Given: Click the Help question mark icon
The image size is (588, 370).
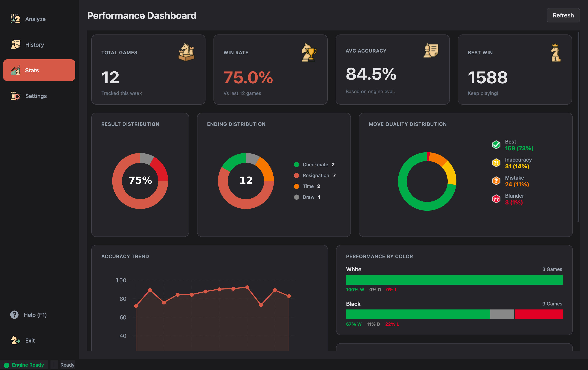Looking at the screenshot, I should pos(14,315).
